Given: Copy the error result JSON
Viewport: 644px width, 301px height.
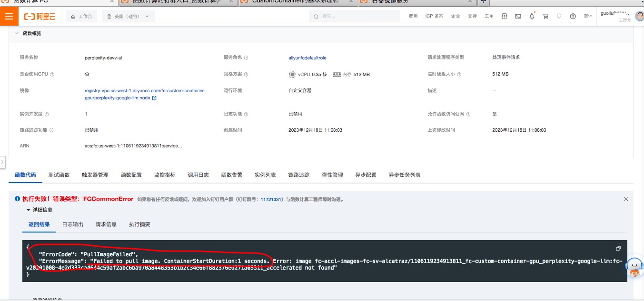Looking at the screenshot, I should click(x=618, y=248).
